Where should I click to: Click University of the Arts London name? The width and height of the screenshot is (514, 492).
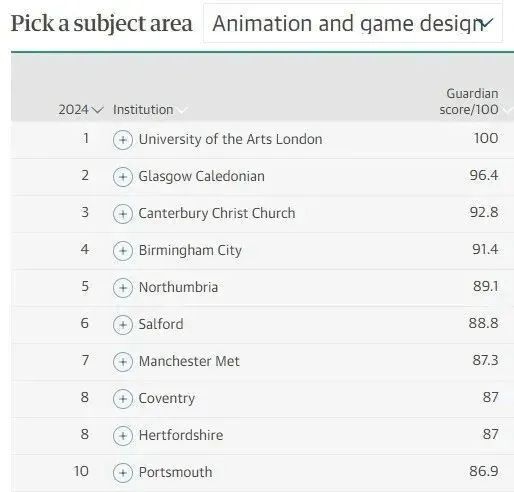(x=230, y=139)
